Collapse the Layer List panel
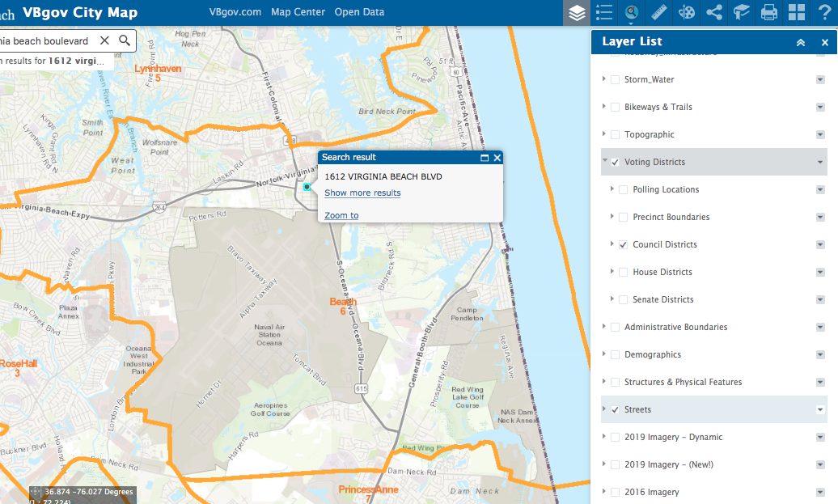This screenshot has width=838, height=504. click(x=800, y=43)
